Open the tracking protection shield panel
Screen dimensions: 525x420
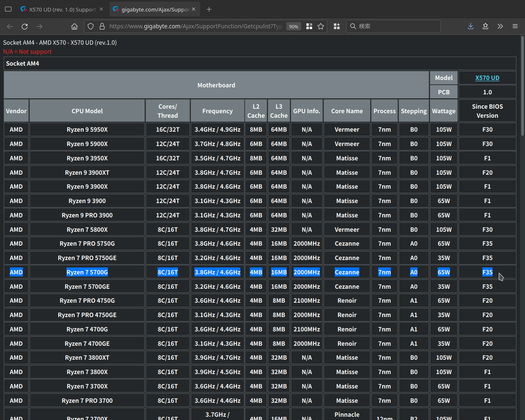click(x=91, y=26)
